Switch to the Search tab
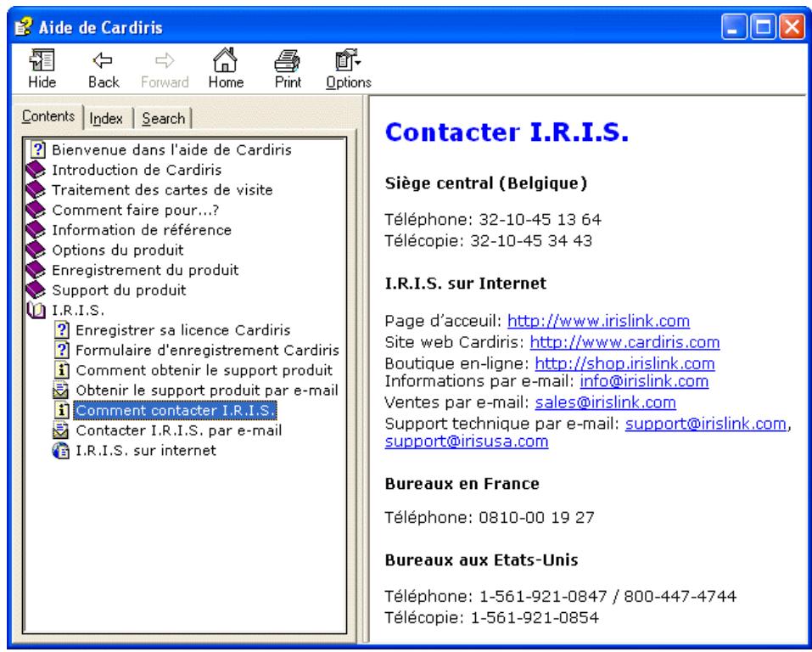812x652 pixels. point(163,119)
